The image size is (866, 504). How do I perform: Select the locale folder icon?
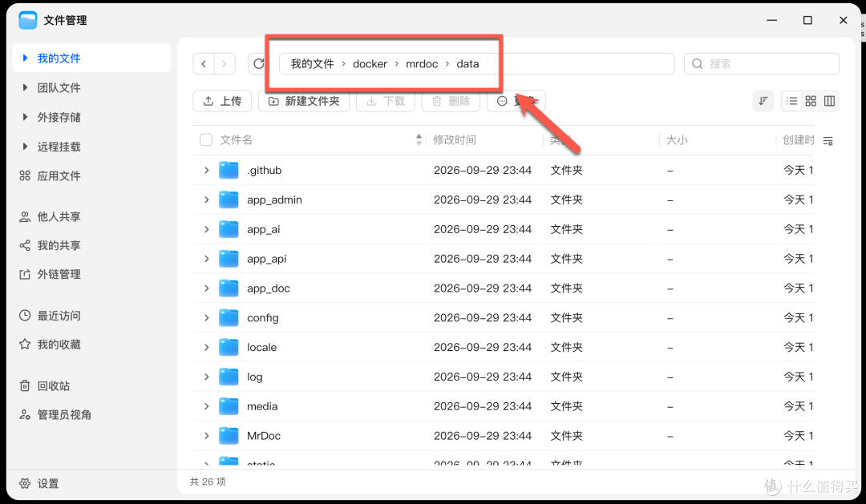point(229,347)
